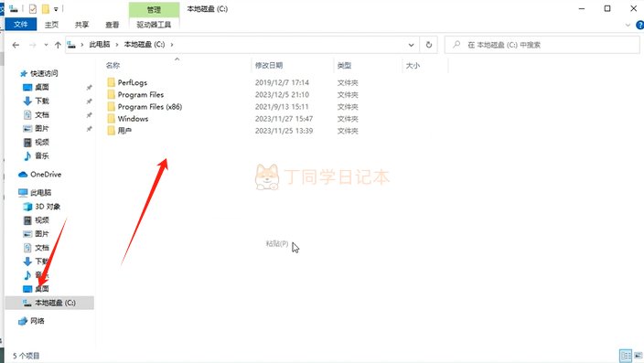Select the PerfLogs folder icon
644x363 pixels.
pyautogui.click(x=111, y=82)
